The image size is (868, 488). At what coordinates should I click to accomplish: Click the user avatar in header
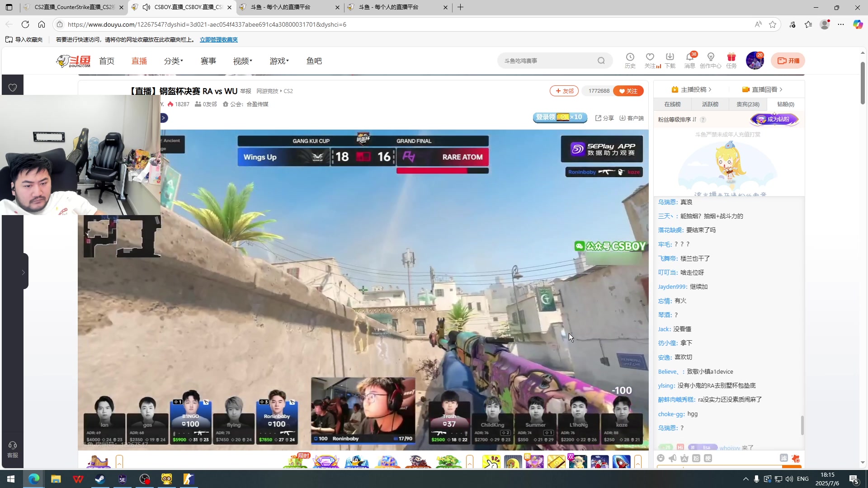pyautogui.click(x=755, y=61)
